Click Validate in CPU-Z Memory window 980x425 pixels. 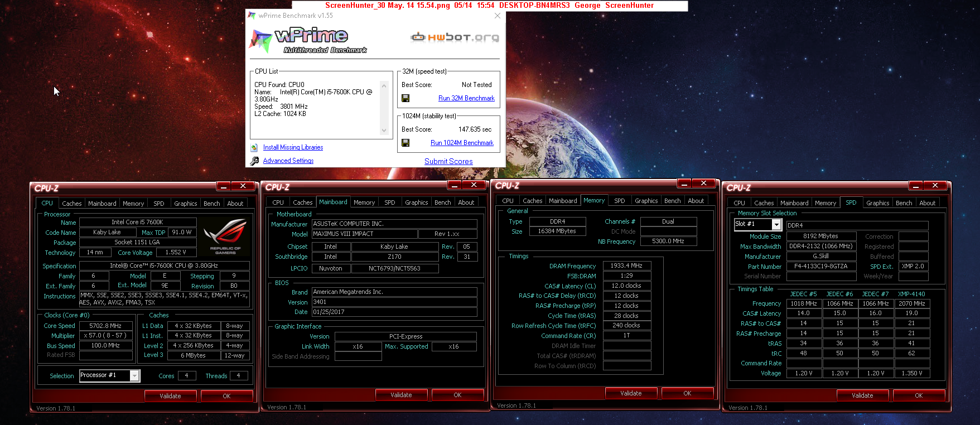coord(631,393)
